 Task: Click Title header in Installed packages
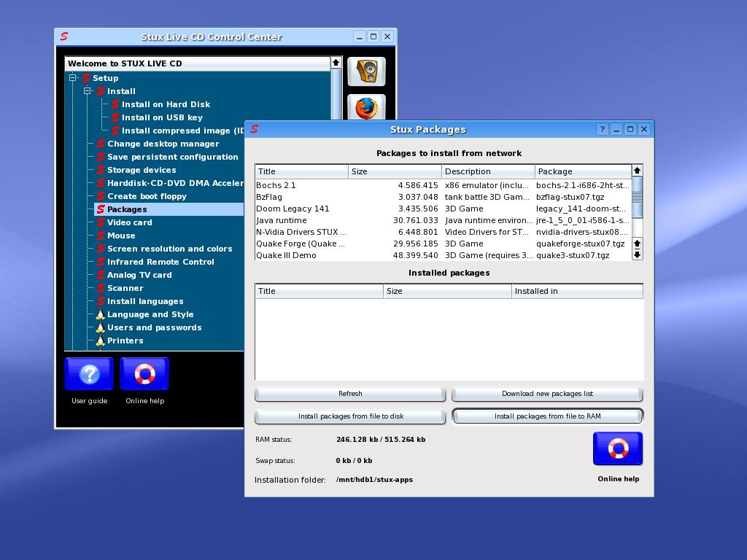coord(320,291)
